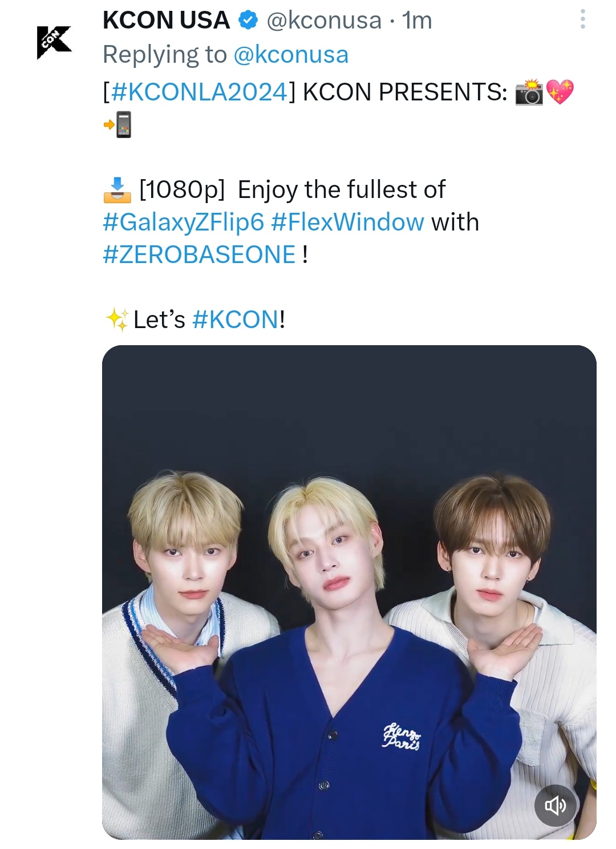Open @kconusa in the Replying to line

click(291, 55)
